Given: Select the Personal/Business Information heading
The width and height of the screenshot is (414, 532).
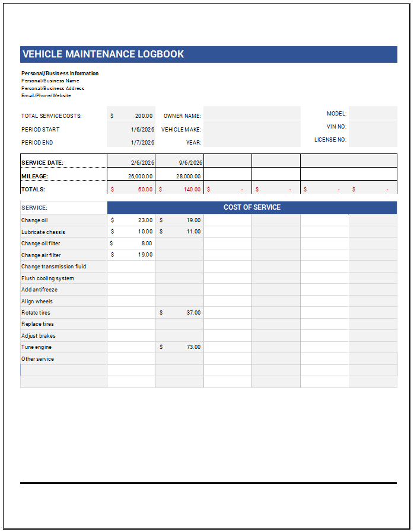Looking at the screenshot, I should pyautogui.click(x=60, y=73).
